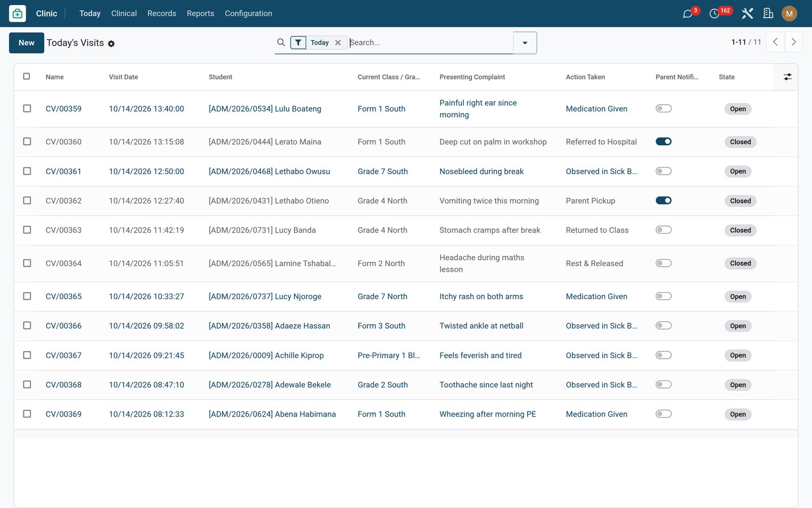Viewport: 812px width, 508px height.
Task: Open the optional columns settings icon
Action: [787, 77]
